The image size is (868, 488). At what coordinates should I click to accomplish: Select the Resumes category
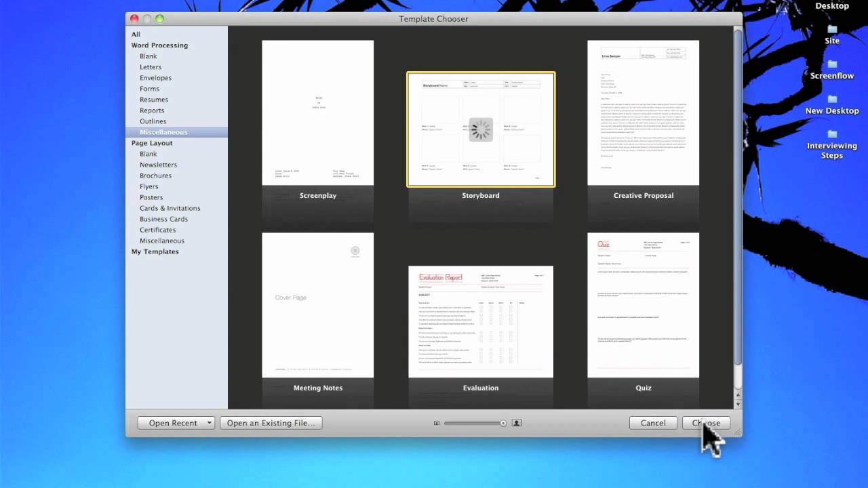click(x=154, y=100)
